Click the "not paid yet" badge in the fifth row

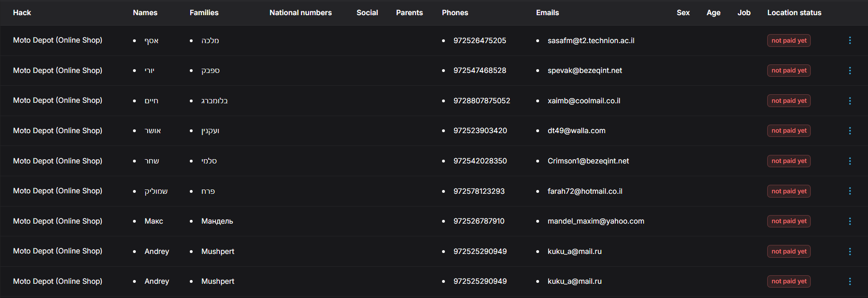(x=788, y=161)
